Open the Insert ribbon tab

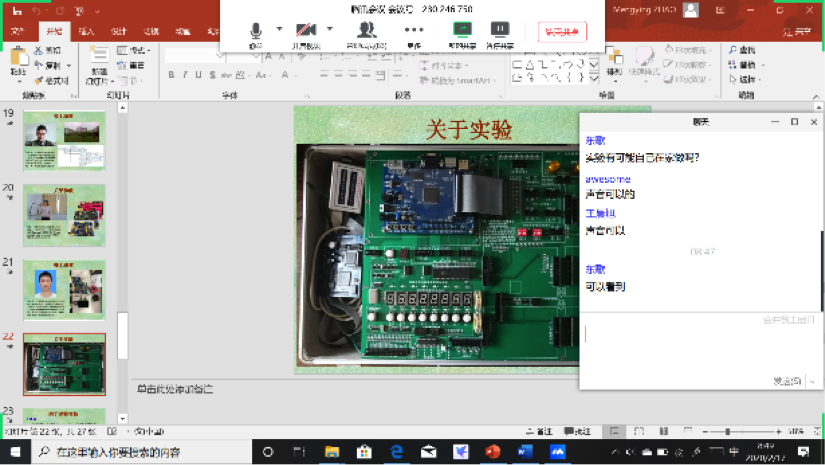click(88, 32)
